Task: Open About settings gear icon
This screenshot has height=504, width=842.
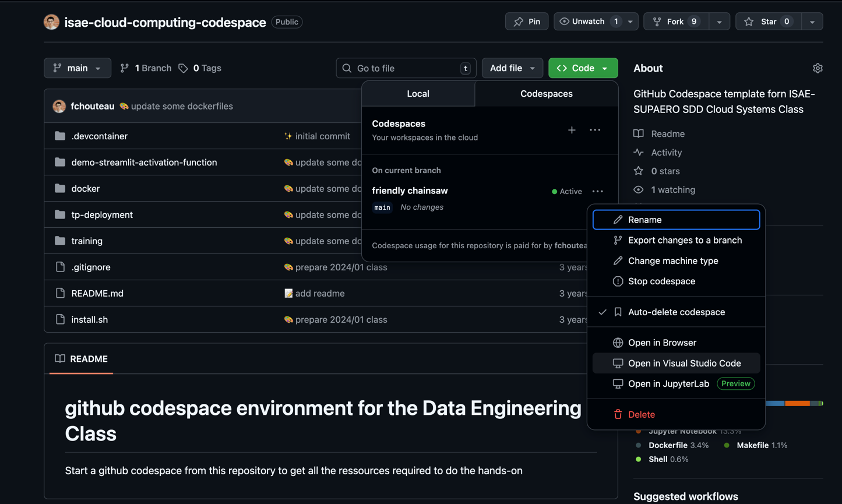Action: click(x=818, y=68)
